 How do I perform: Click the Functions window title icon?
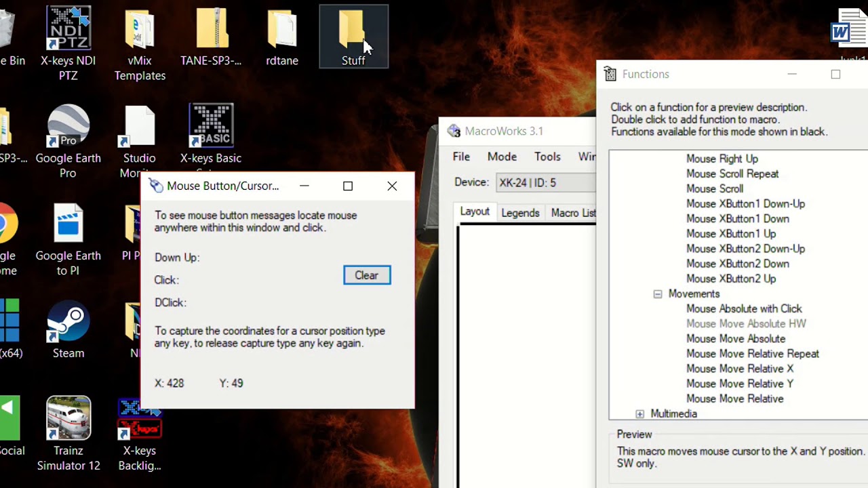pos(610,75)
